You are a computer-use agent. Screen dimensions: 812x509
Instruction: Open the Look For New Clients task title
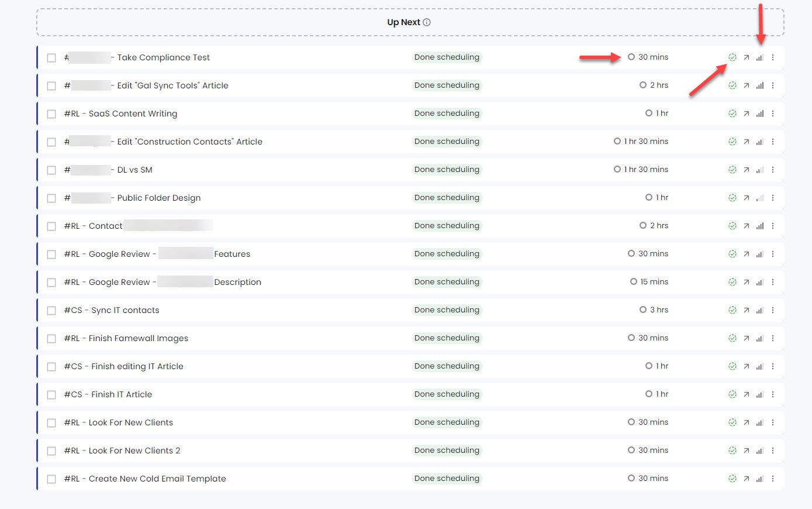[x=130, y=422]
